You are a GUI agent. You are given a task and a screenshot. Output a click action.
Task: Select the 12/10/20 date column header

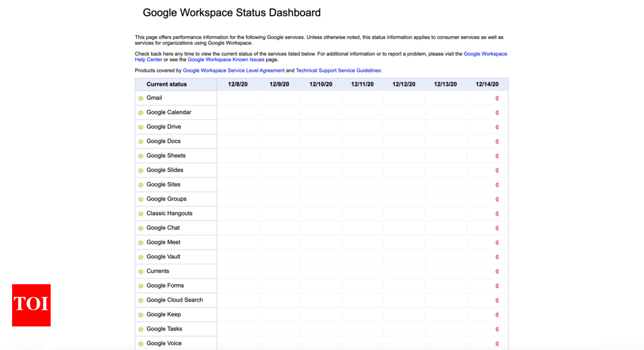(x=321, y=84)
